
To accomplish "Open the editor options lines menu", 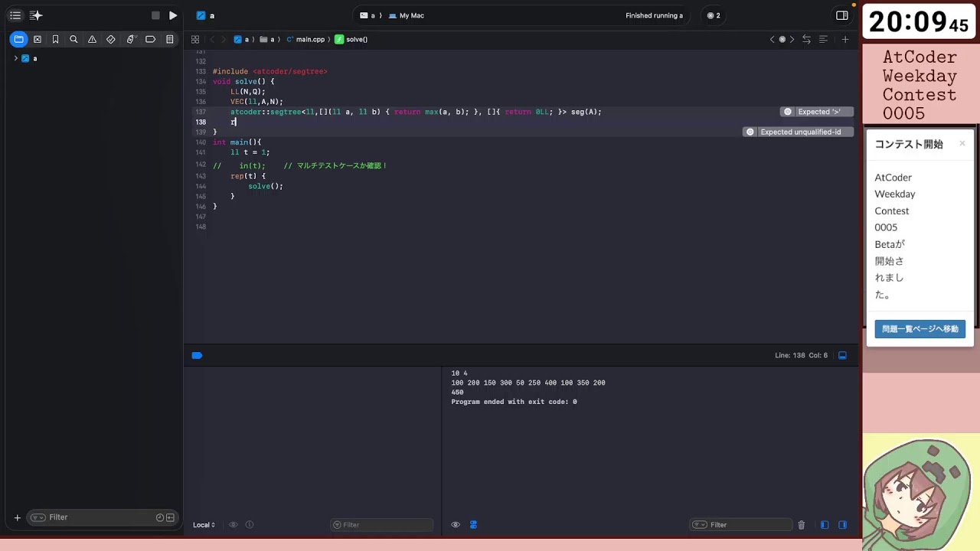I will click(x=824, y=39).
